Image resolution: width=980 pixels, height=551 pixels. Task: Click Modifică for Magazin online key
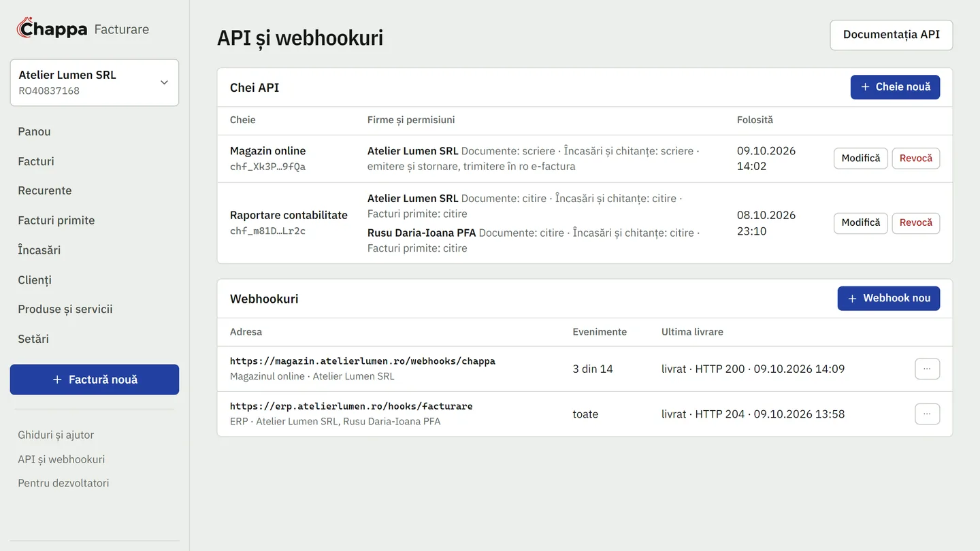tap(861, 158)
